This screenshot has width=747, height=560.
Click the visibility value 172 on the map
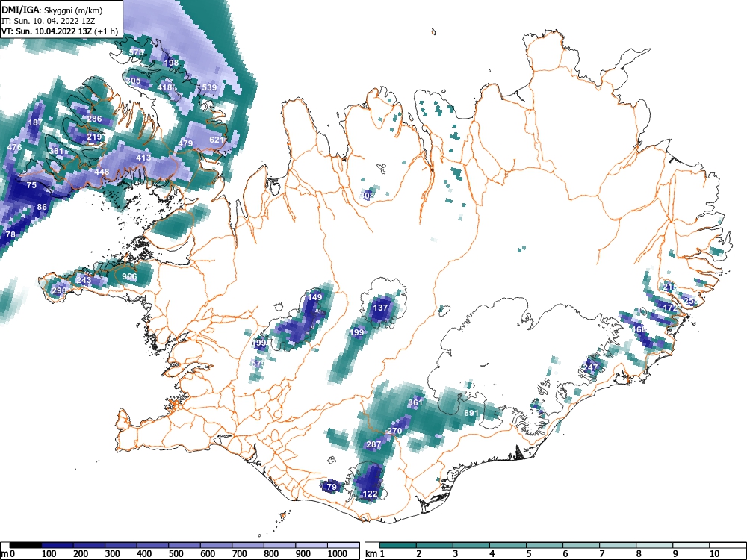670,308
